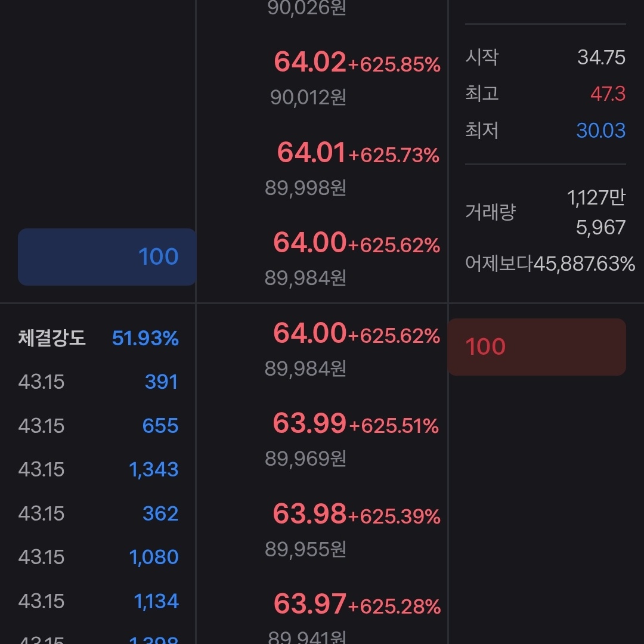The width and height of the screenshot is (644, 644).
Task: Select the trade row with volume 1,134
Action: pos(98,601)
